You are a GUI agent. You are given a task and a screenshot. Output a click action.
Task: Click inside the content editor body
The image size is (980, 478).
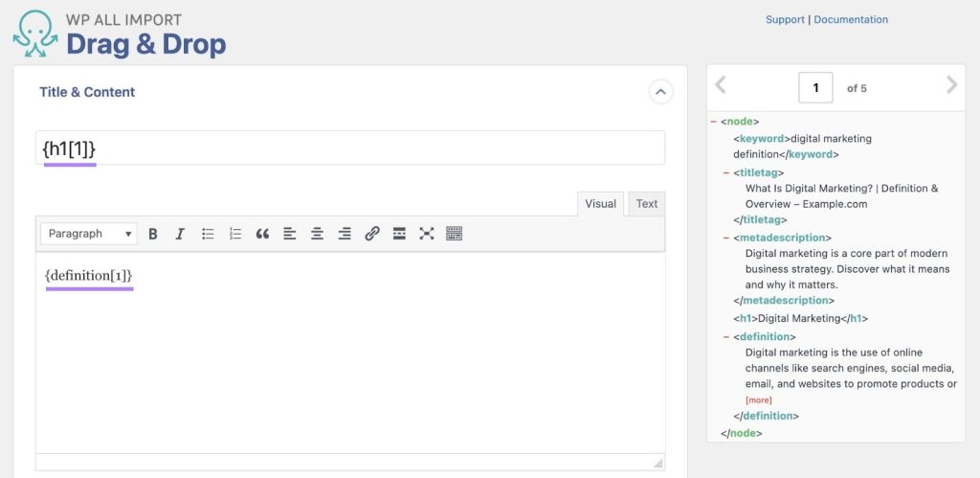(350, 353)
